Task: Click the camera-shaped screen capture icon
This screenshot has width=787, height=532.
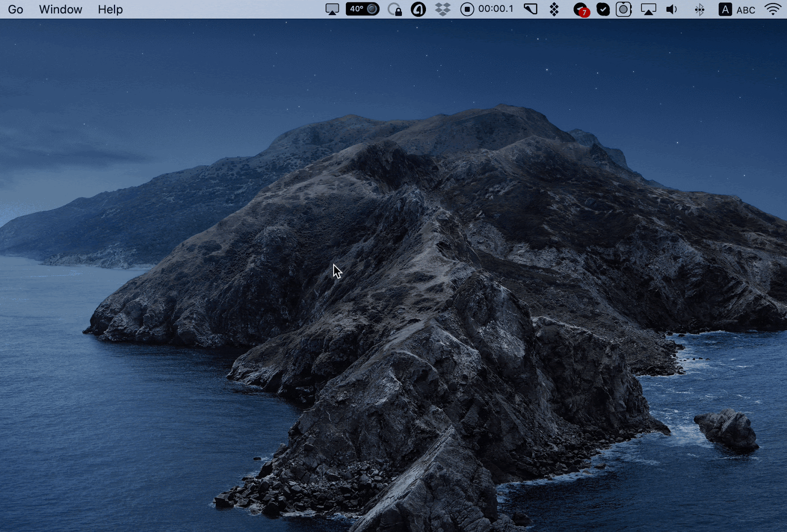Action: pyautogui.click(x=624, y=9)
